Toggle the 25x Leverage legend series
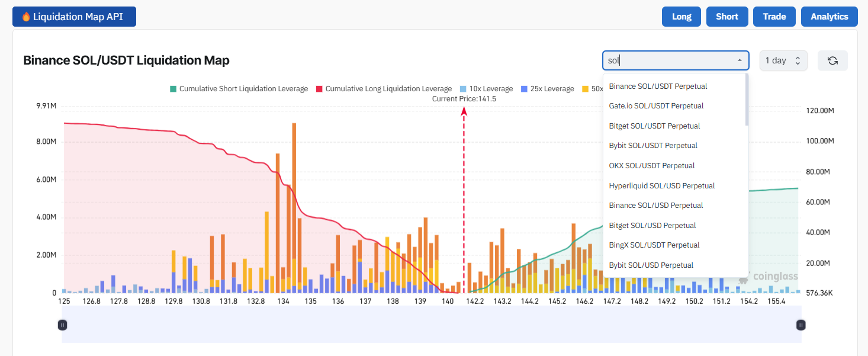This screenshot has width=868, height=356. 547,89
